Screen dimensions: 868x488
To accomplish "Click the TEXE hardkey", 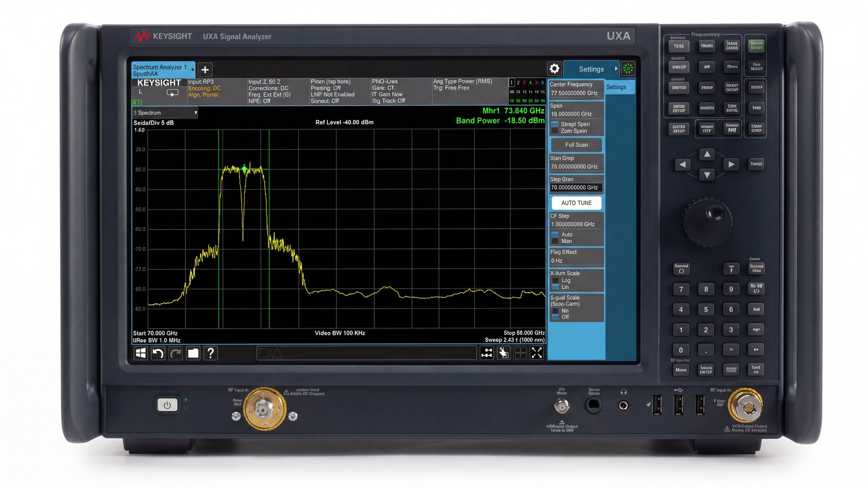I will click(x=679, y=46).
